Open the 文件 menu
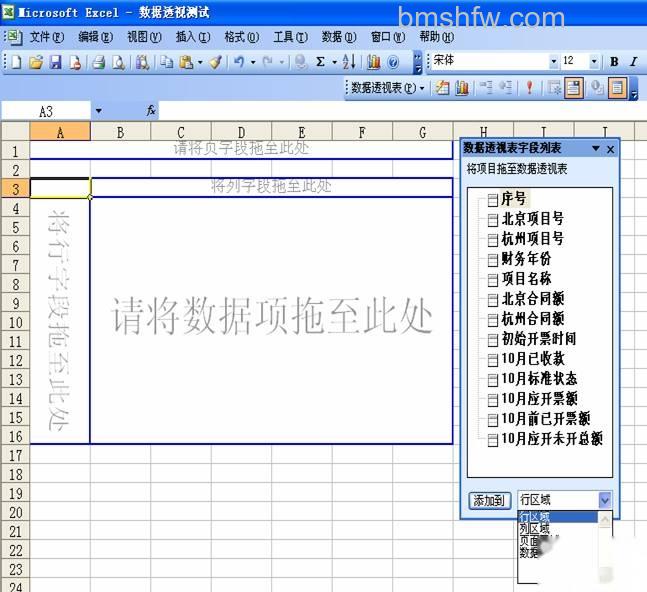The width and height of the screenshot is (647, 592). point(47,37)
